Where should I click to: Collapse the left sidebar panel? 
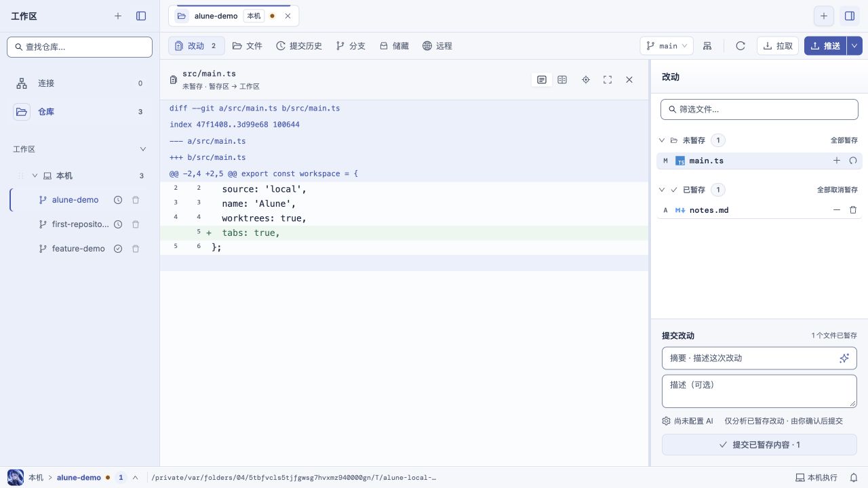click(141, 16)
